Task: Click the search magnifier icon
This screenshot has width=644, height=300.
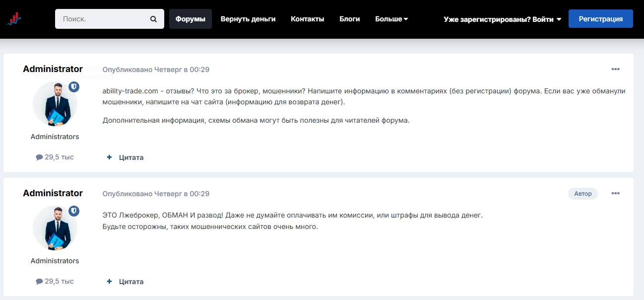Action: point(153,19)
